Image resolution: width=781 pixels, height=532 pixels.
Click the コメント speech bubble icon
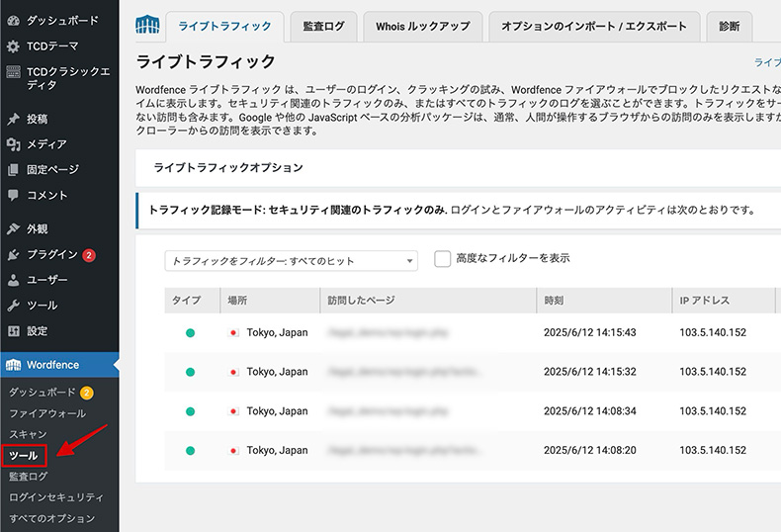pos(14,195)
